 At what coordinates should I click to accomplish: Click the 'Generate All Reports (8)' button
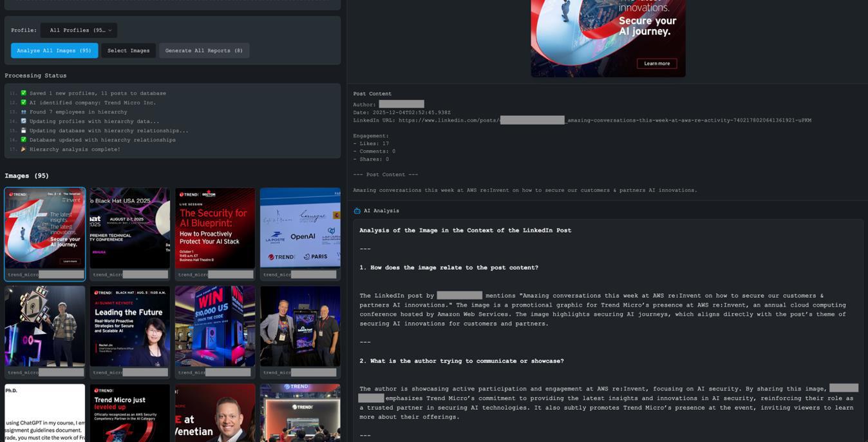204,50
